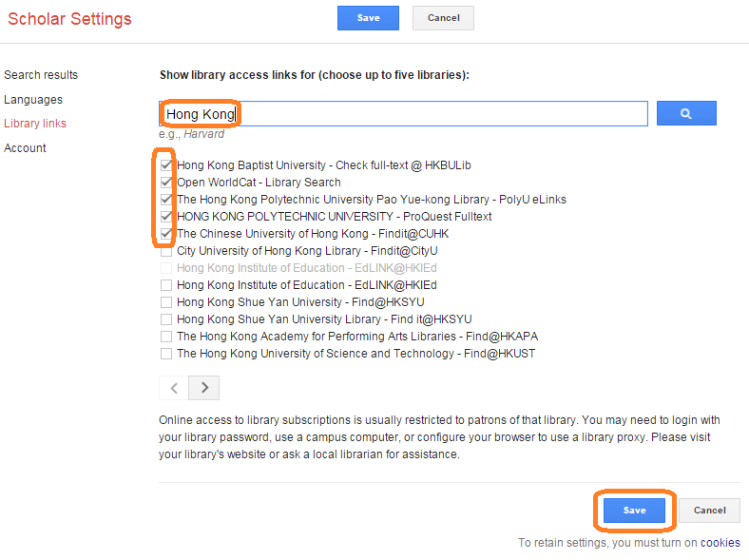Check City University of Hong Kong Library

(166, 251)
